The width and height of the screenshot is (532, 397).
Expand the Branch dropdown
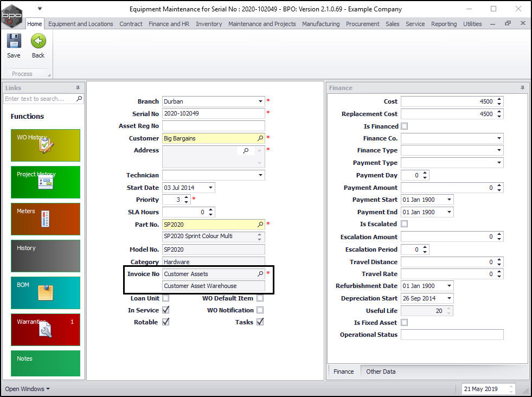(x=260, y=101)
